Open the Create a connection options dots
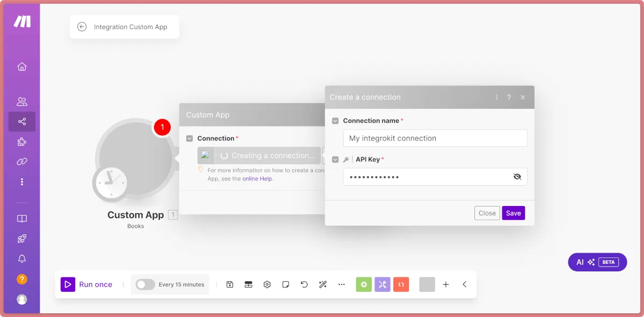This screenshot has height=317, width=644. (x=496, y=97)
